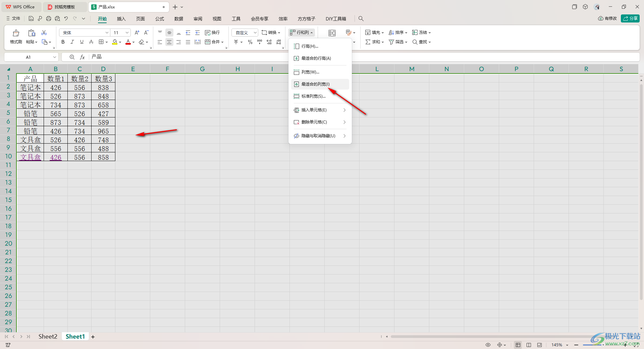644x349 pixels.
Task: Choose 列宽(W)... menu item
Action: click(320, 72)
